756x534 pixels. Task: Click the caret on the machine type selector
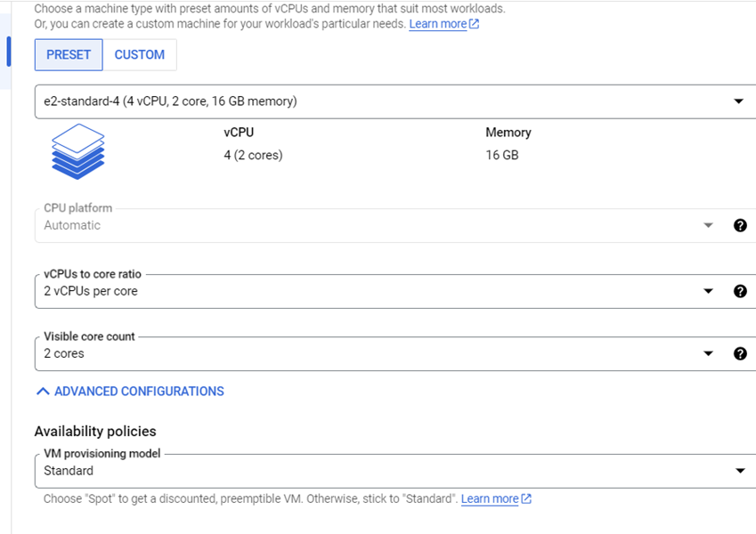pyautogui.click(x=740, y=101)
